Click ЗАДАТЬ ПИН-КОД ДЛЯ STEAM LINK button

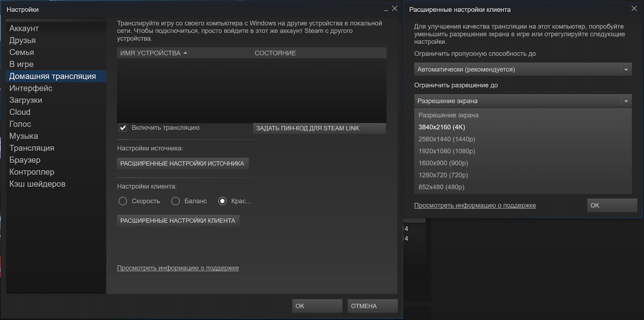click(319, 128)
